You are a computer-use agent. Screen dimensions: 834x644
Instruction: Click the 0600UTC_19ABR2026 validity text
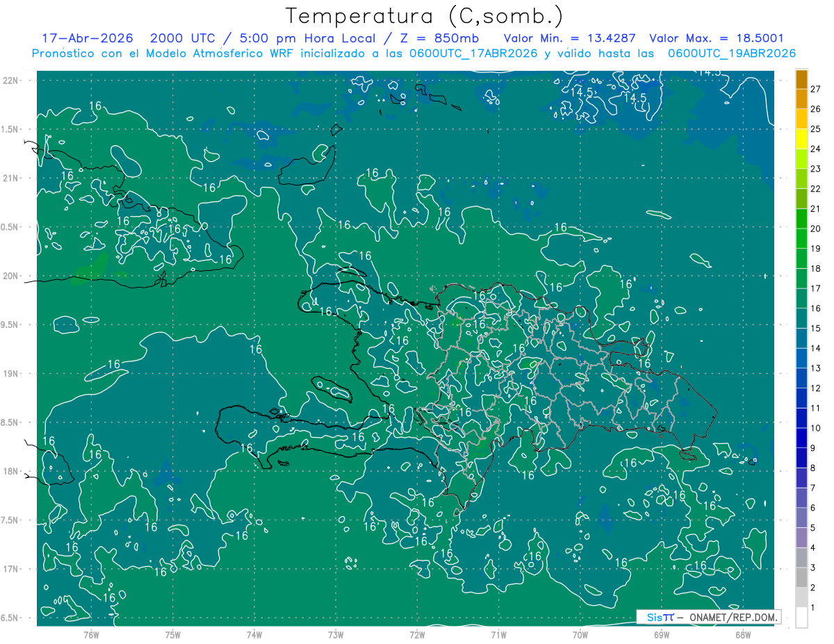(732, 53)
